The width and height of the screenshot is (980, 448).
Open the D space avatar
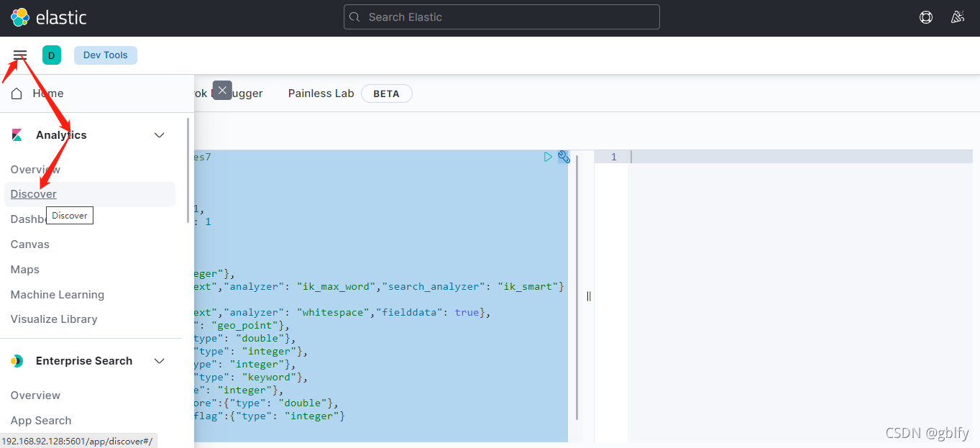52,55
